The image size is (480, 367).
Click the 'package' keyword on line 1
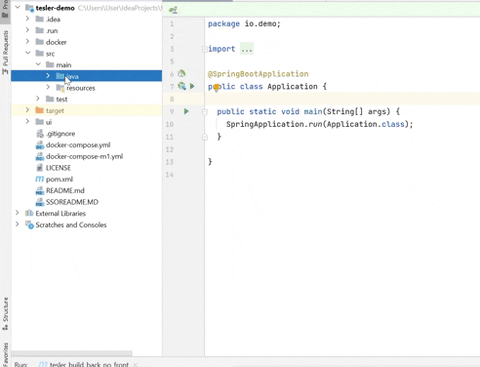click(x=224, y=24)
